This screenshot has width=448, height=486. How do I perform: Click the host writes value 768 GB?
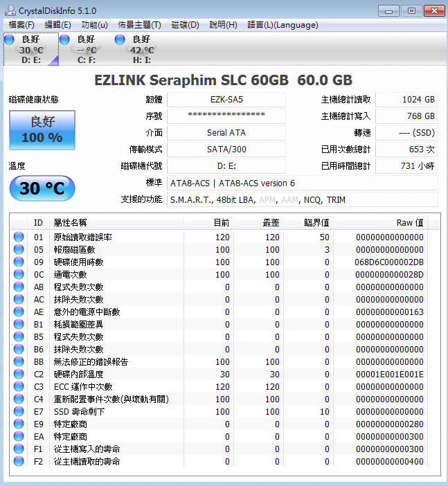406,116
